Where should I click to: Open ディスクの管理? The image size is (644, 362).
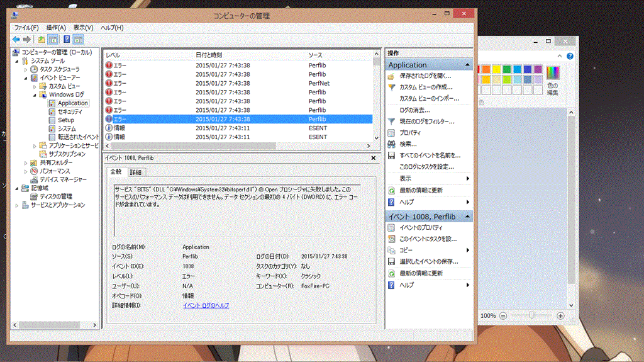pyautogui.click(x=56, y=196)
